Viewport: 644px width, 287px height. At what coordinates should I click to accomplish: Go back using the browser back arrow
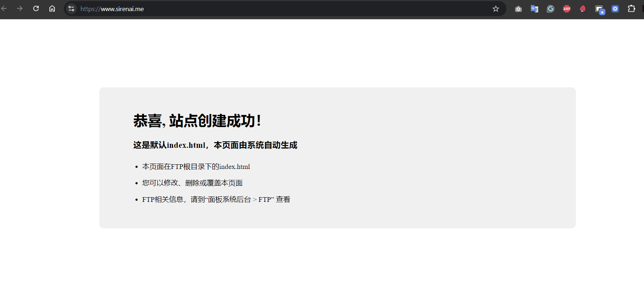pos(4,9)
